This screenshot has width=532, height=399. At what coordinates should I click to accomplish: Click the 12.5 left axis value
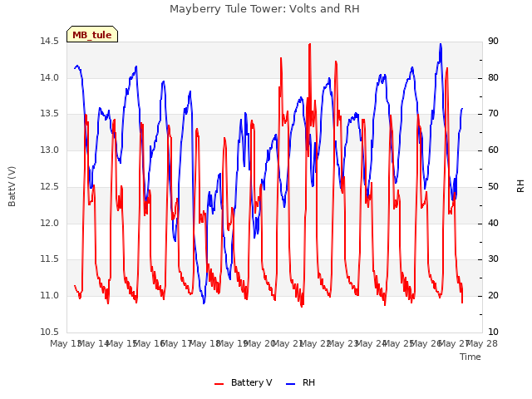49,186
